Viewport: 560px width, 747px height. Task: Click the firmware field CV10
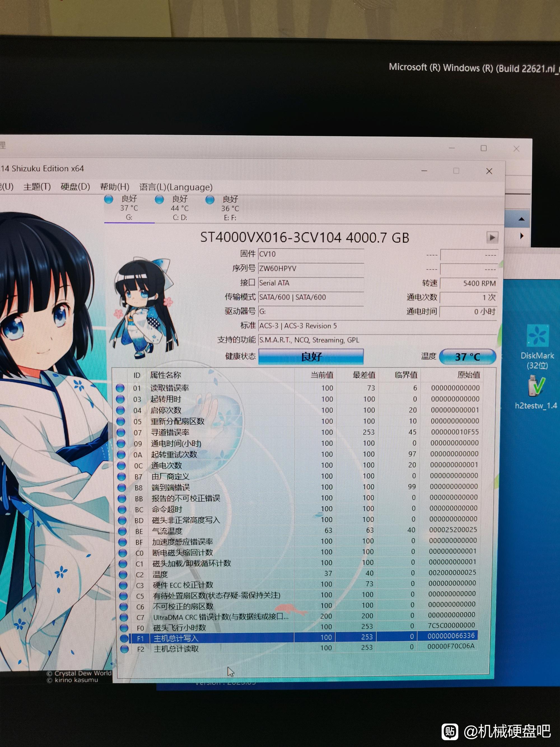point(311,254)
